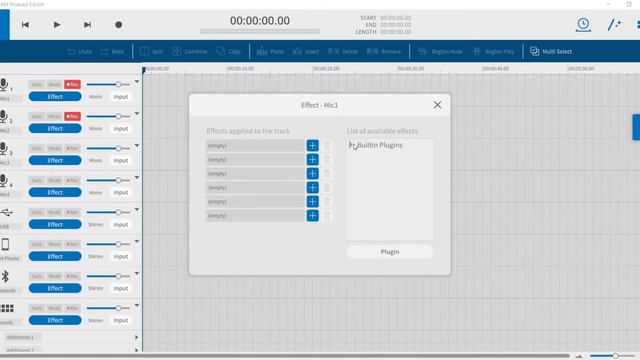Add effect to fourth empty slot

(313, 188)
